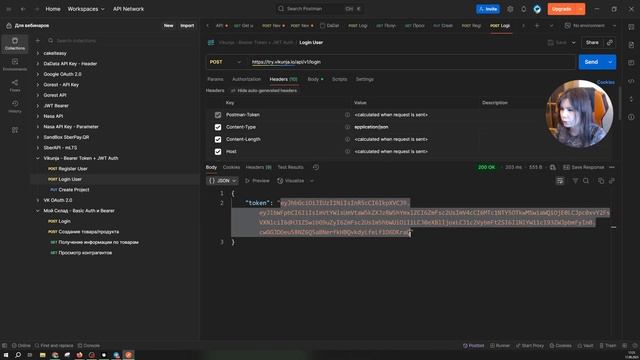The image size is (640, 360).
Task: Select the Create Project request
Action: point(73,190)
